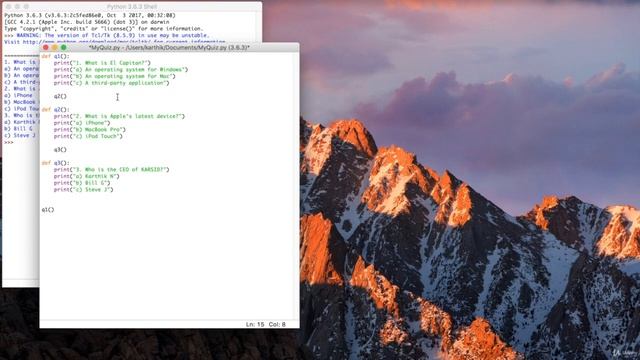Image resolution: width=640 pixels, height=360 pixels.
Task: Click the 'def q3():' definition line
Action: [x=56, y=163]
